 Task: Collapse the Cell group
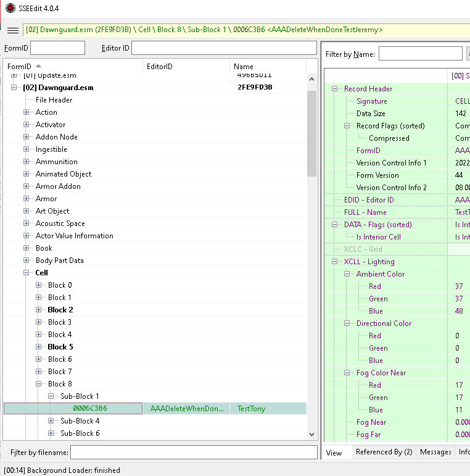(x=27, y=273)
